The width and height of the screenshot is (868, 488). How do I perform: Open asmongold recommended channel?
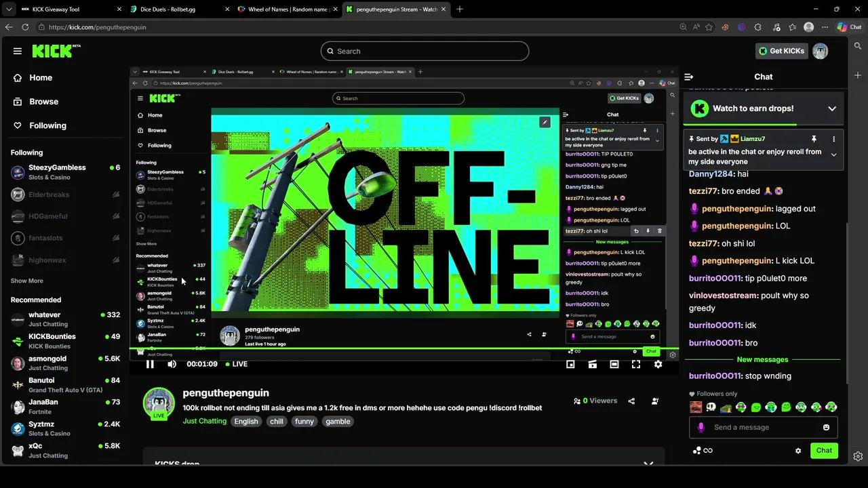(x=65, y=363)
